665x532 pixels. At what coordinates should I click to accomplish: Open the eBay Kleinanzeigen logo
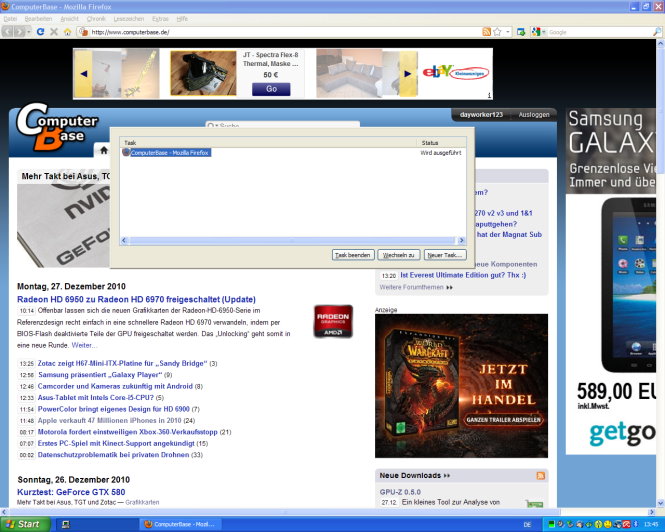[456, 73]
